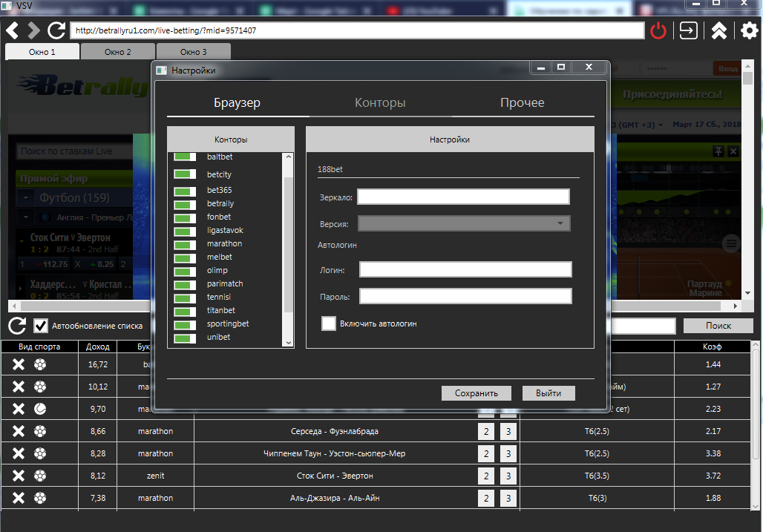Remove the 8,28 row with X icon
The image size is (763, 532).
pyautogui.click(x=19, y=453)
